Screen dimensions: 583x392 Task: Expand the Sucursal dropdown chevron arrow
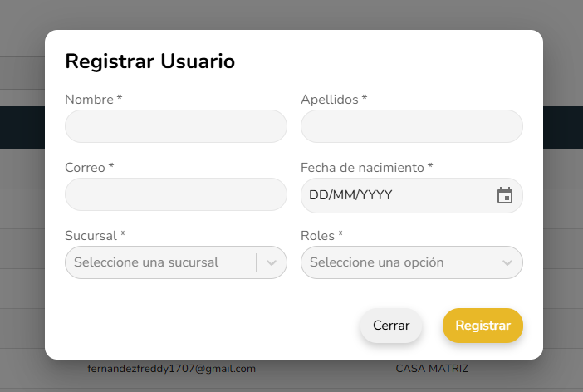[271, 262]
